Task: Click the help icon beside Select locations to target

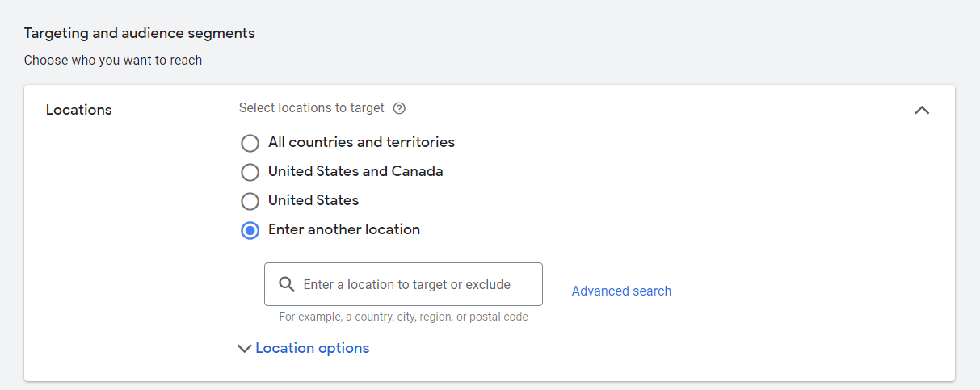Action: tap(399, 108)
